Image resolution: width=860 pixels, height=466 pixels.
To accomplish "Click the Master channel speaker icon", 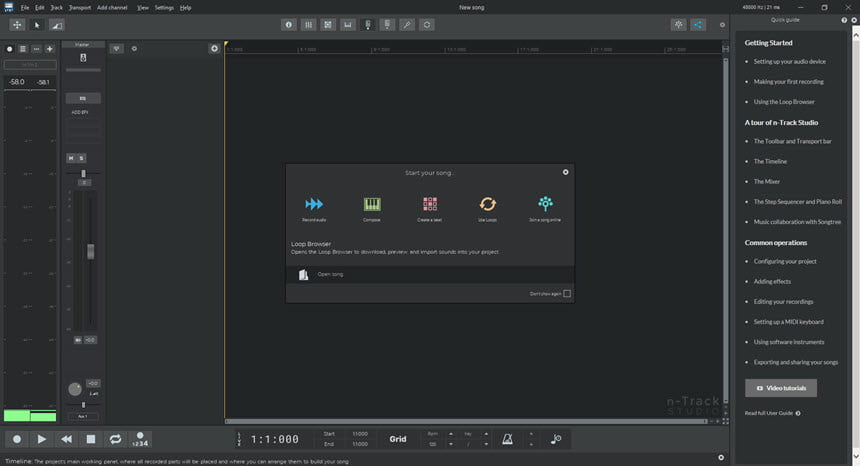I will point(83,58).
